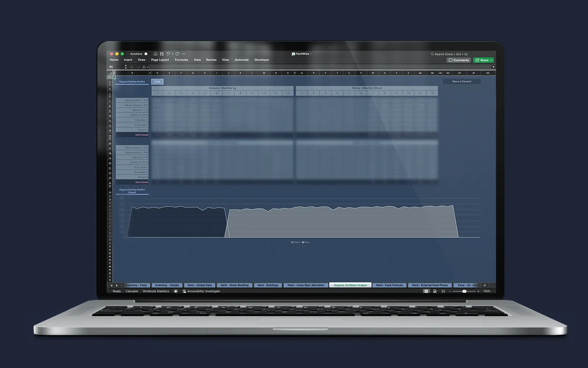The height and width of the screenshot is (368, 588).
Task: Click the Organic Fertilizer OutPut Overall label
Action: (132, 191)
